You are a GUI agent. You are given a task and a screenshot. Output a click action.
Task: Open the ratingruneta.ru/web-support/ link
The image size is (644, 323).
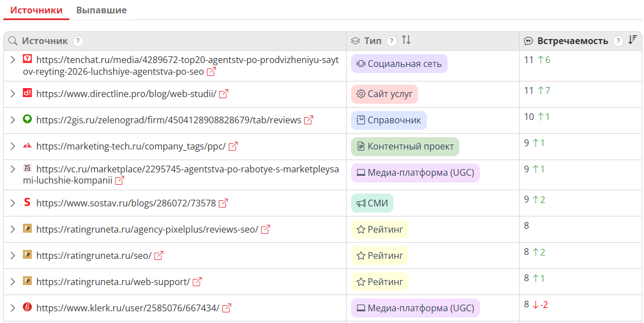click(x=113, y=282)
